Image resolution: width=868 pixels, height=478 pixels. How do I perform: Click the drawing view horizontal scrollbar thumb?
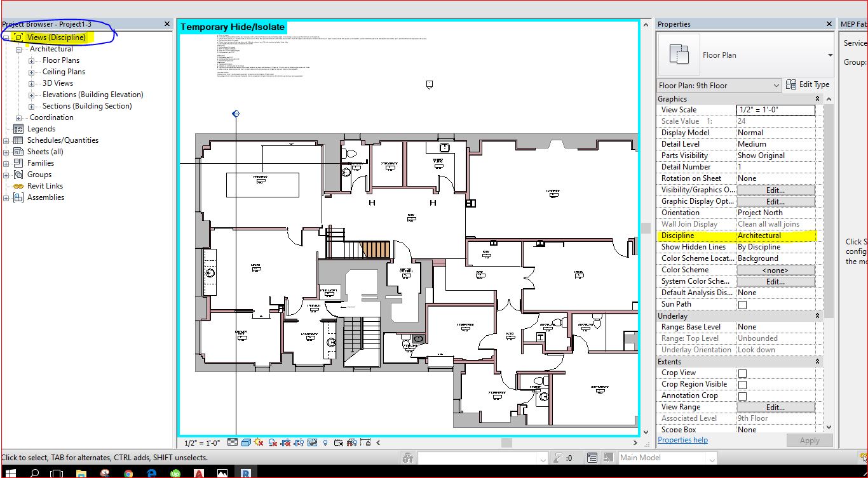click(x=507, y=442)
